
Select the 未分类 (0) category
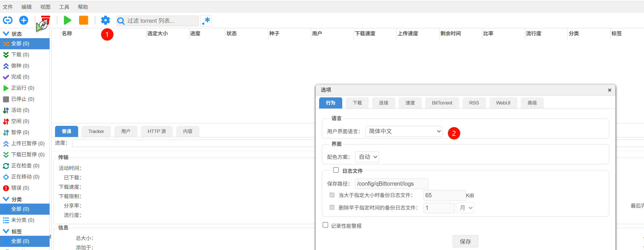[25, 220]
